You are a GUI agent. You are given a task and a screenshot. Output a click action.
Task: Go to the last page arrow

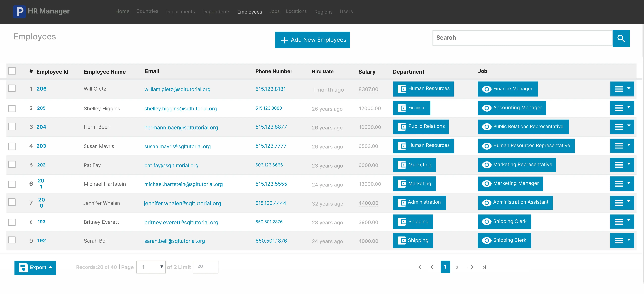tap(484, 267)
